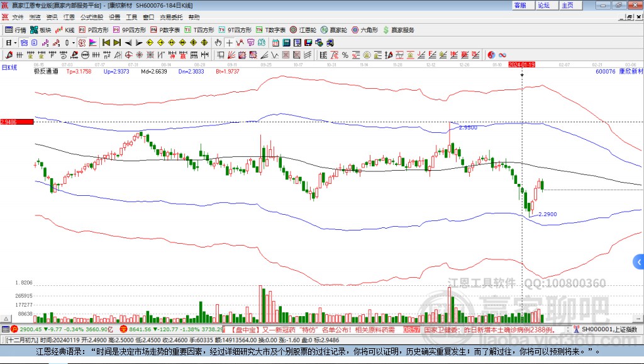Open the 9P四方形 tool
Viewport: 644px width, 364px height.
[x=130, y=30]
